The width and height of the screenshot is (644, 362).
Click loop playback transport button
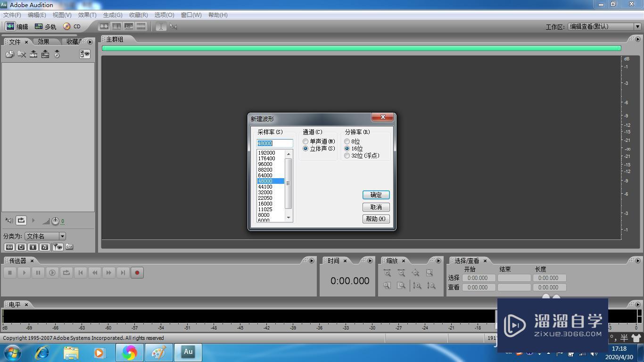66,272
